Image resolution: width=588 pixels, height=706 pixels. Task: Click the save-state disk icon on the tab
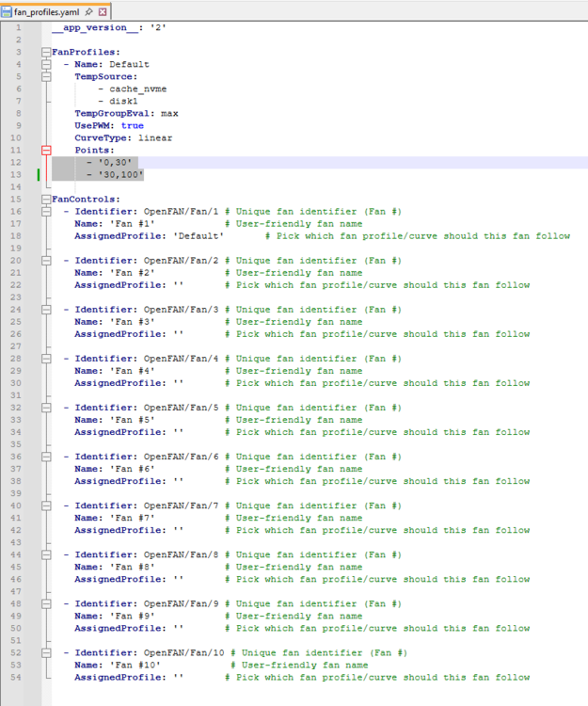pyautogui.click(x=7, y=11)
